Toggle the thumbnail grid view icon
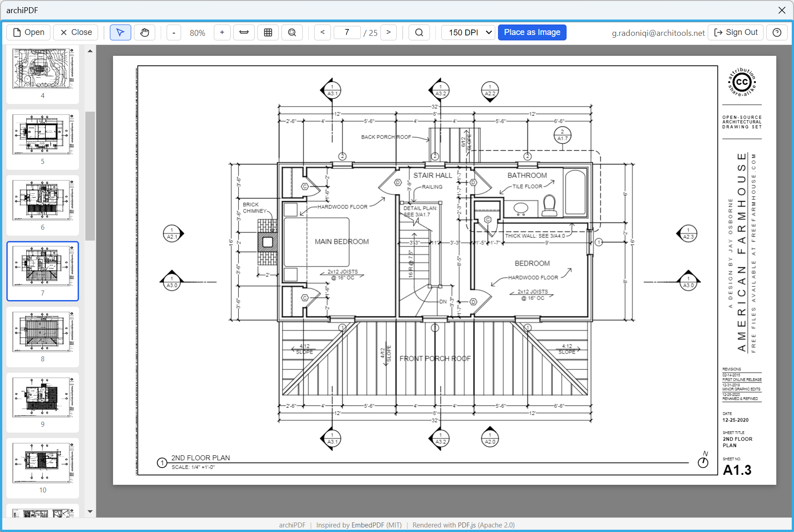The width and height of the screenshot is (794, 532). pyautogui.click(x=268, y=32)
